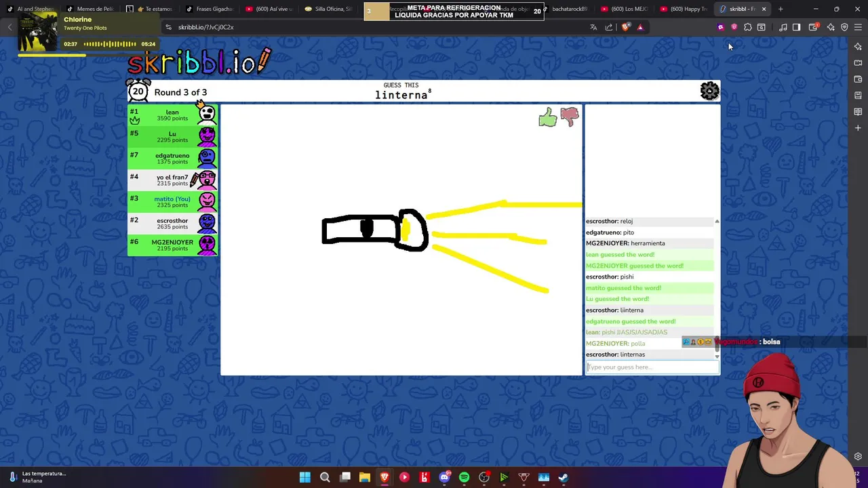Screen dimensions: 868x488
Task: Switch to the '(600) Así vive u' tab
Action: pos(270,9)
